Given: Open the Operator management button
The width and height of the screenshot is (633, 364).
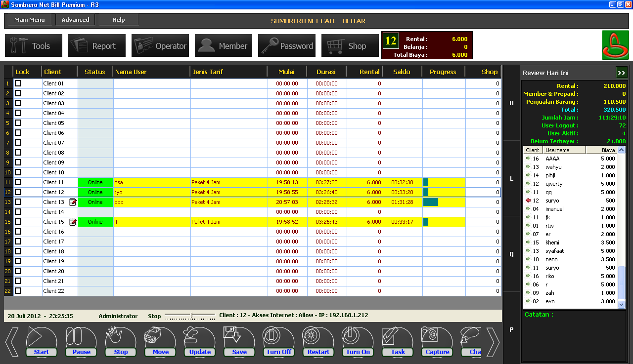Looking at the screenshot, I should pyautogui.click(x=160, y=45).
